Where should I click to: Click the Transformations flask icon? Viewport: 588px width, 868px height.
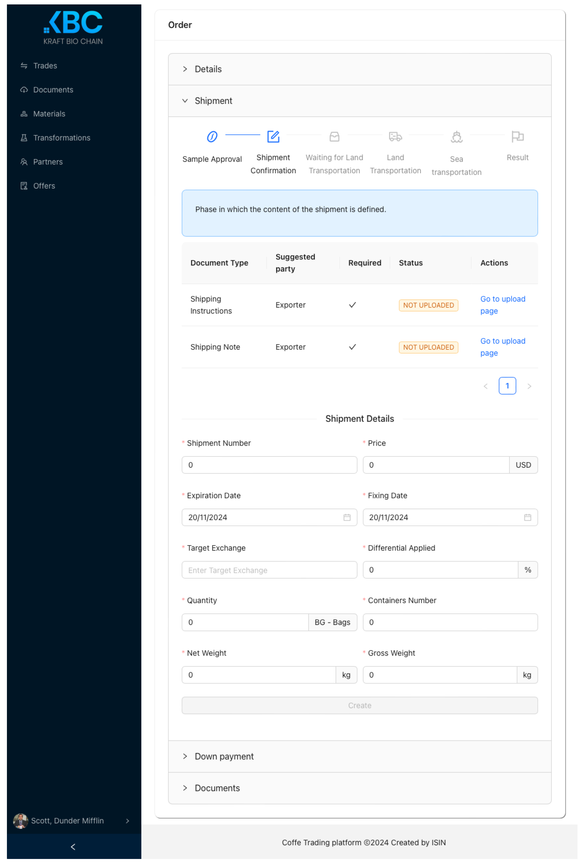point(24,138)
